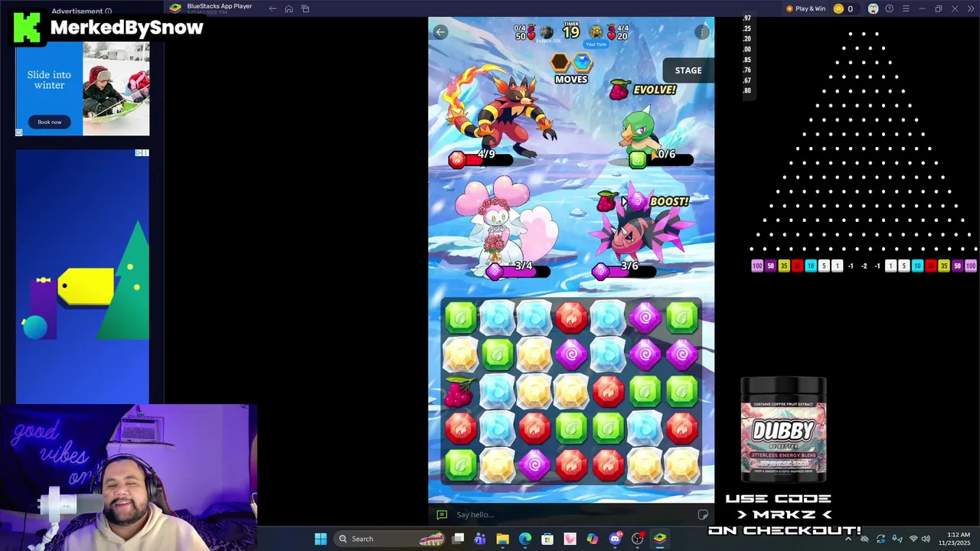The height and width of the screenshot is (551, 980).
Task: Open the volume tray icon
Action: click(x=926, y=539)
